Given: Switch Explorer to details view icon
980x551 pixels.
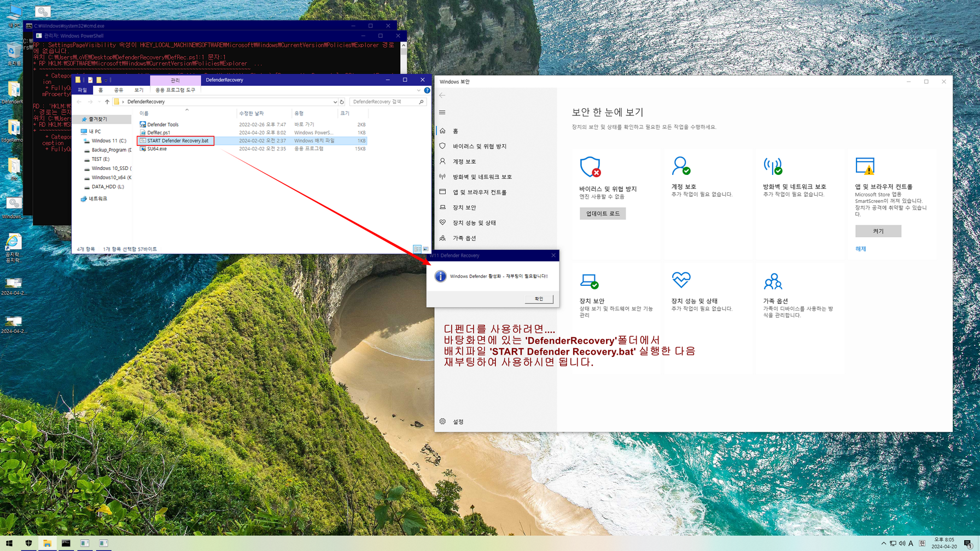Looking at the screenshot, I should click(x=417, y=249).
